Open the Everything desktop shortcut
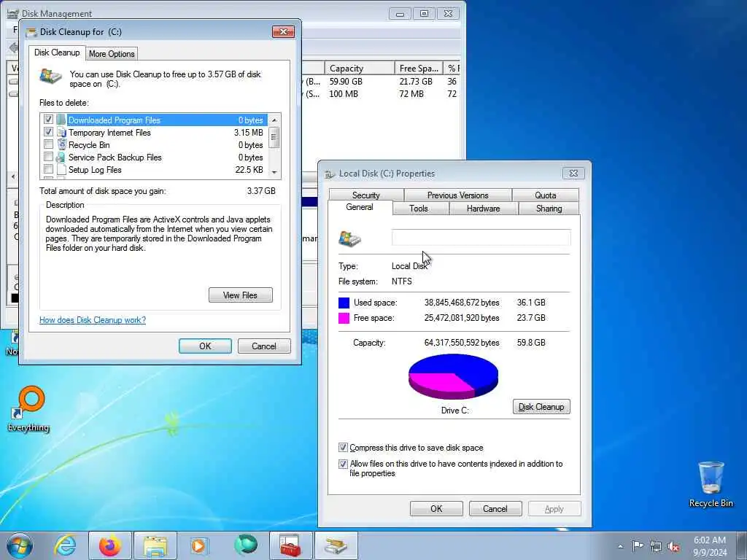The width and height of the screenshot is (747, 560). click(x=28, y=409)
